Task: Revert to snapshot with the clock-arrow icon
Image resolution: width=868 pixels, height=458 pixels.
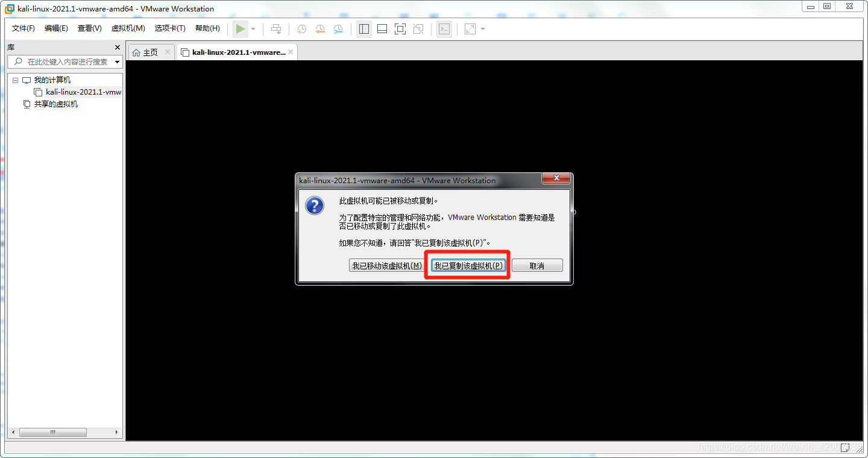Action: [x=320, y=29]
